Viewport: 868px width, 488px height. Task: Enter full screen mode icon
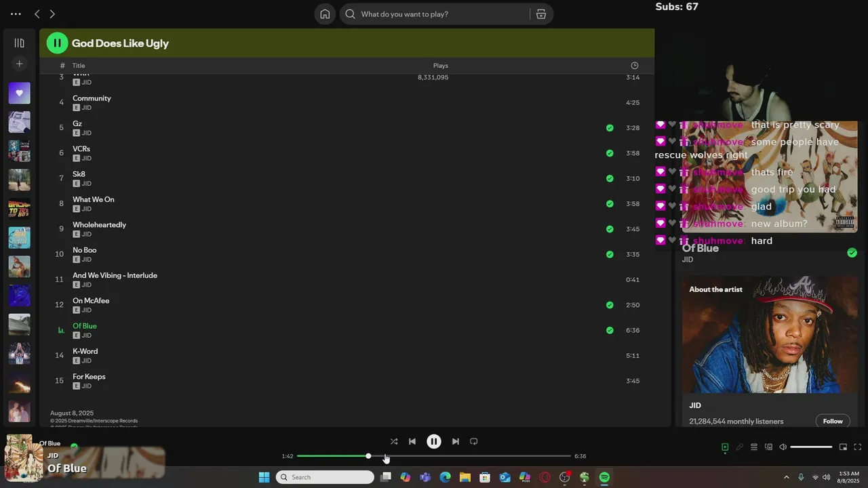point(857,447)
